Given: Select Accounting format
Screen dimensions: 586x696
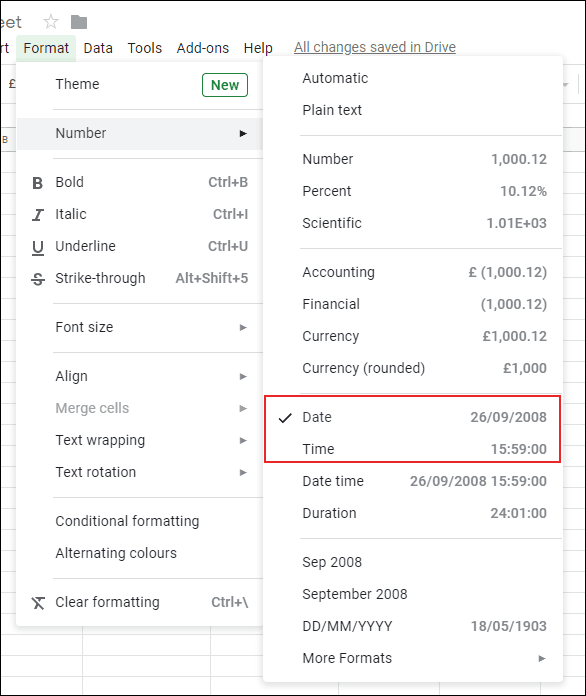Looking at the screenshot, I should (x=413, y=272).
